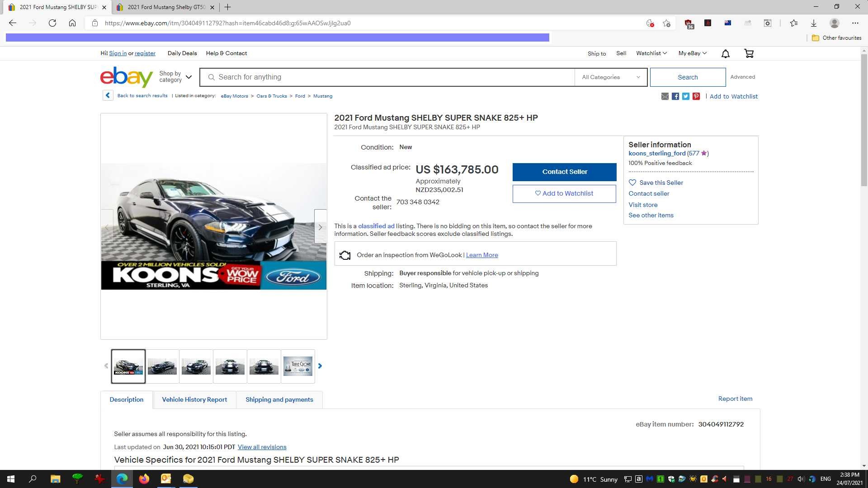
Task: Go back using browser back arrow
Action: [x=13, y=23]
